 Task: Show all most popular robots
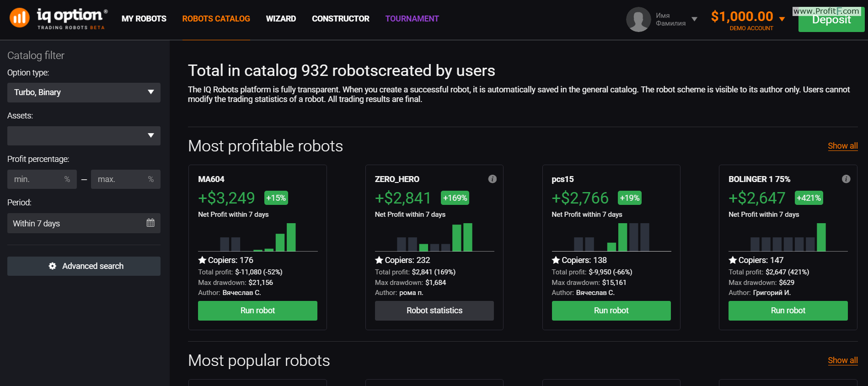tap(843, 360)
